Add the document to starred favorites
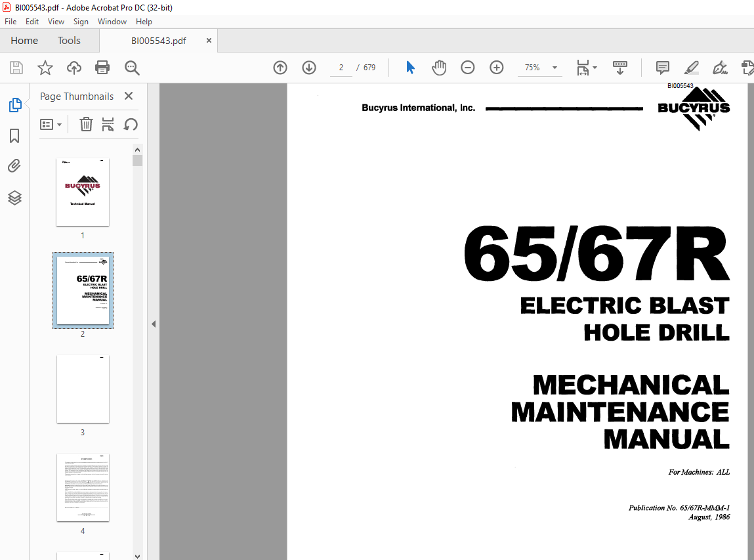 click(x=45, y=68)
